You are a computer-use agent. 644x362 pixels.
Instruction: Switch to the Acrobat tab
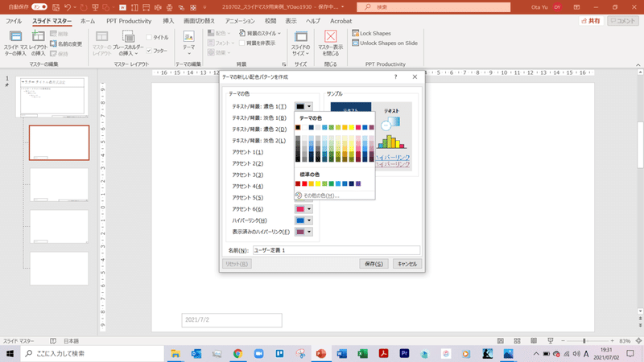[x=341, y=21]
